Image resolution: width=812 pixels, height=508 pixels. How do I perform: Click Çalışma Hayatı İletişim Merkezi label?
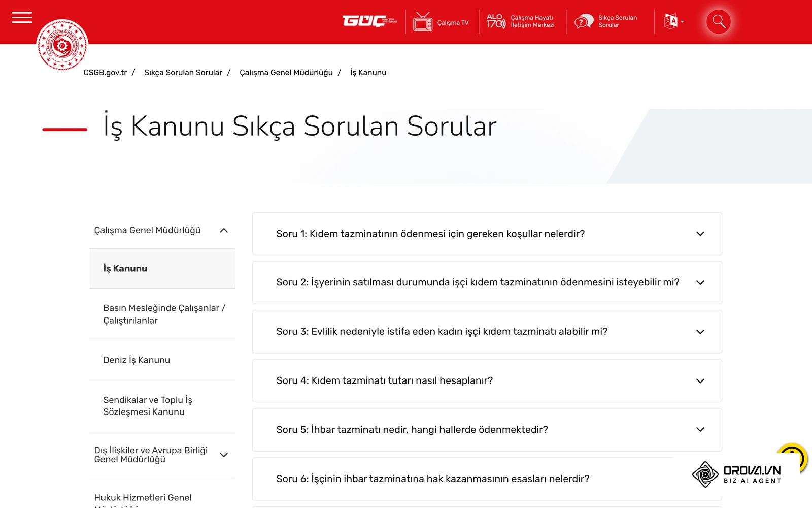click(532, 21)
